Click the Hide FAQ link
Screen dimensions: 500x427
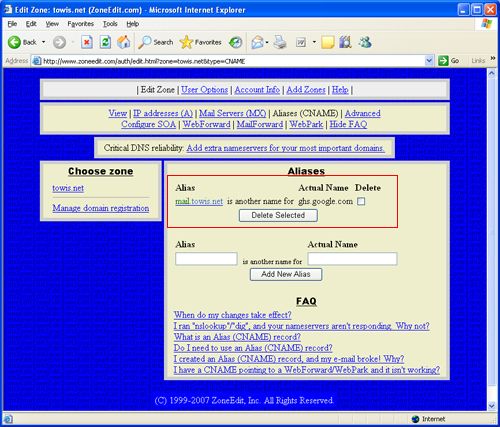click(x=349, y=124)
